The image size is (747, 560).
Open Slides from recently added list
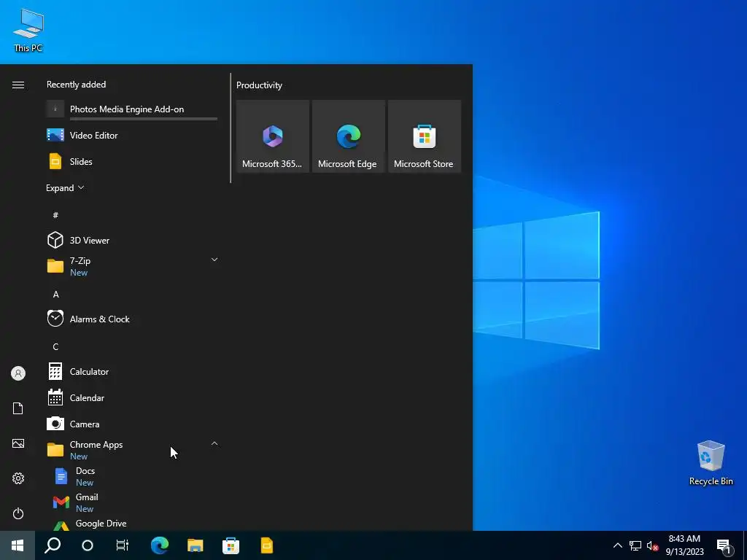tap(132, 161)
